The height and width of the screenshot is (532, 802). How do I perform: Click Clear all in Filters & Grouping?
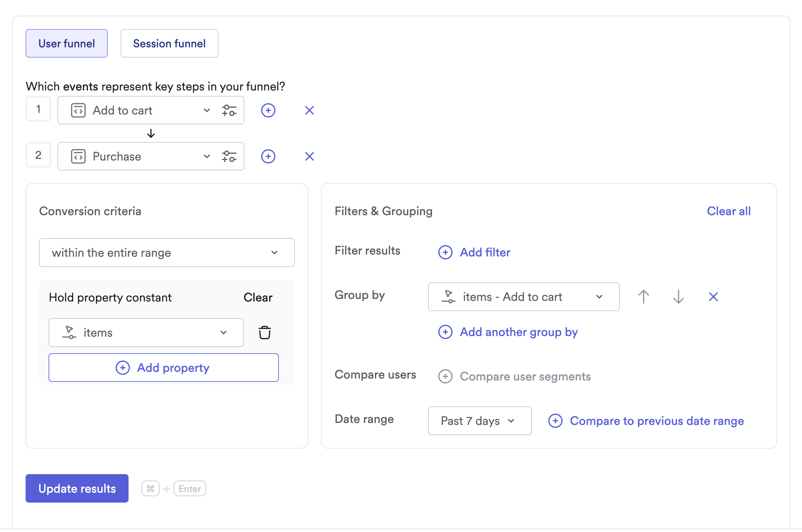coord(728,211)
